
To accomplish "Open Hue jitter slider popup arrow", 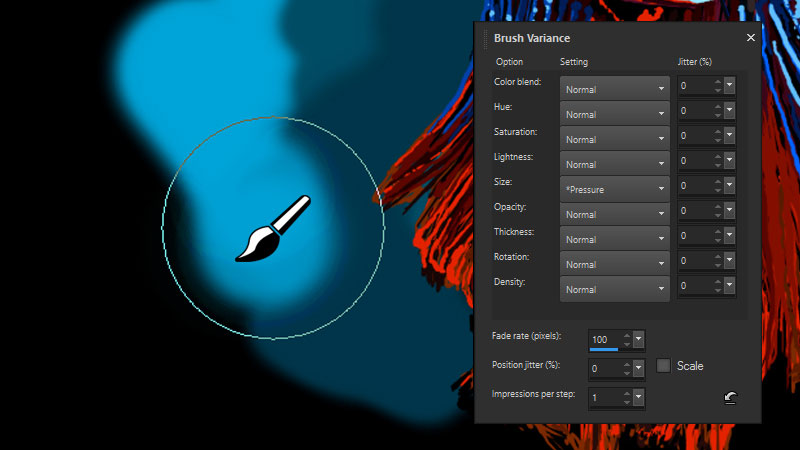I will (730, 111).
